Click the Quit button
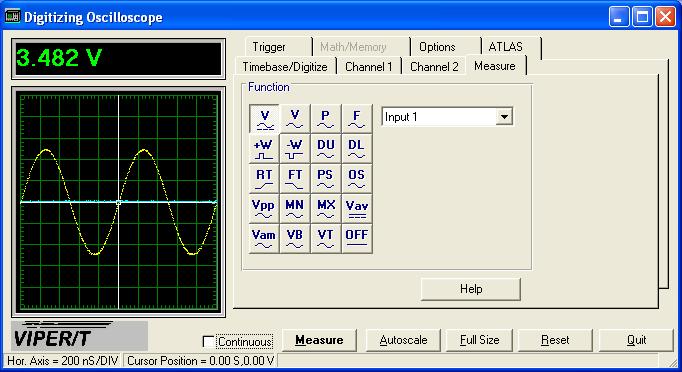Image resolution: width=682 pixels, height=372 pixels. pyautogui.click(x=636, y=340)
